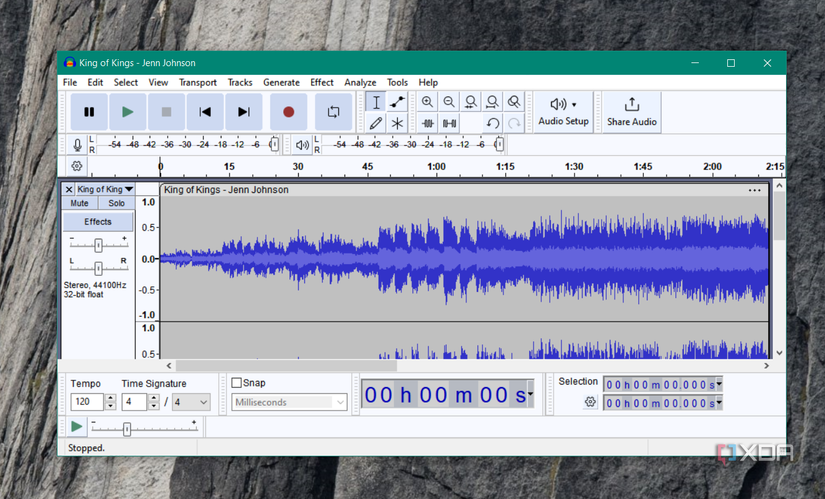Adjust the track gain slider
This screenshot has height=499, width=825.
pos(98,245)
